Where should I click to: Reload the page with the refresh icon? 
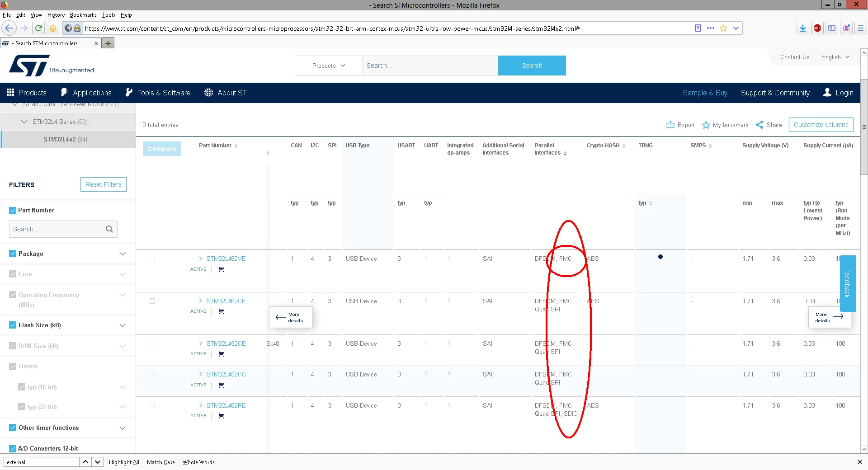coord(39,28)
